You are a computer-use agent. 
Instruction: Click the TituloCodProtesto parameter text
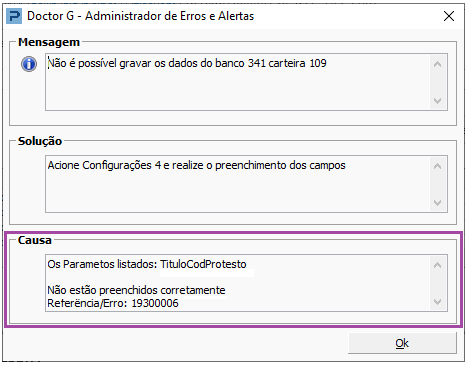(203, 264)
